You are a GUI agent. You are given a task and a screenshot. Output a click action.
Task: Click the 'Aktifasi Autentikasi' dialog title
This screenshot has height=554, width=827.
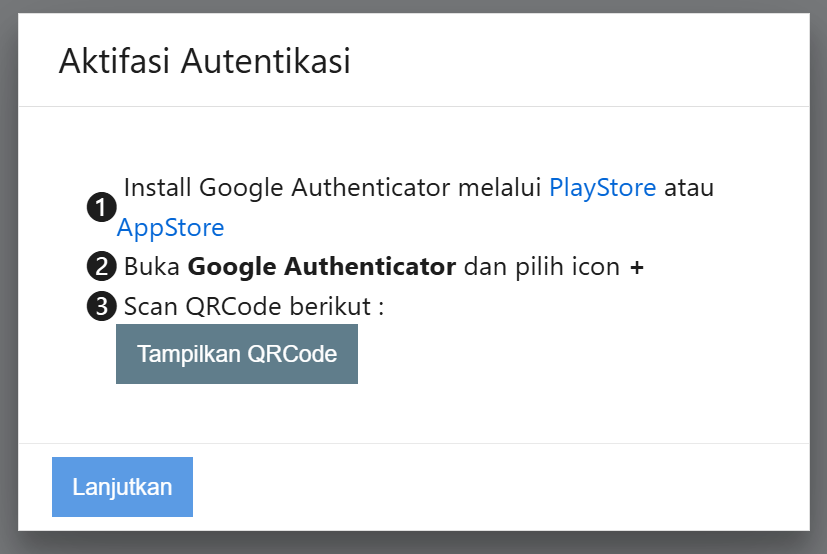[x=205, y=61]
